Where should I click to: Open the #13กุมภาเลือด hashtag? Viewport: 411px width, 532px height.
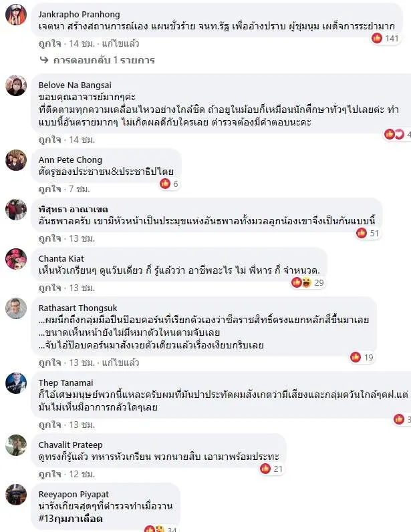(71, 519)
